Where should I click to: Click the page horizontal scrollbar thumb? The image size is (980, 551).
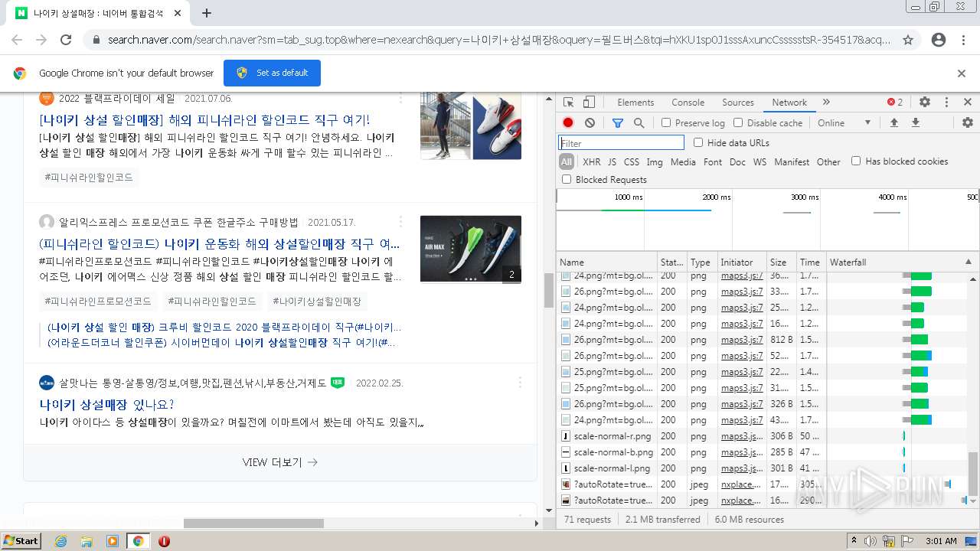pyautogui.click(x=253, y=523)
